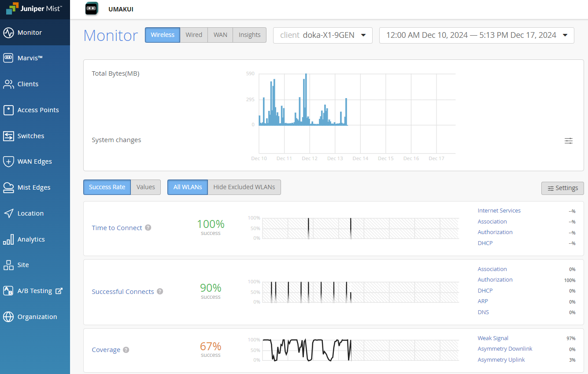Screen dimensions: 588x374
Task: Click the chart filter sliders icon
Action: (x=569, y=141)
